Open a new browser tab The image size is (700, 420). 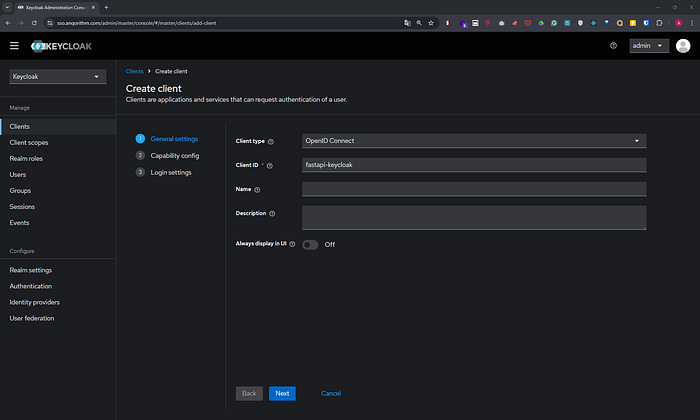[x=106, y=7]
